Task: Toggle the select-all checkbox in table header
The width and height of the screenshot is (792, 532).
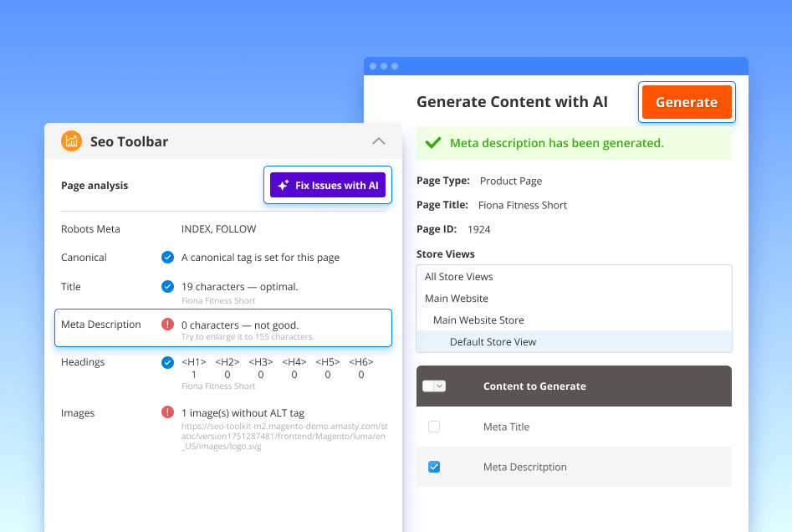Action: coord(428,386)
